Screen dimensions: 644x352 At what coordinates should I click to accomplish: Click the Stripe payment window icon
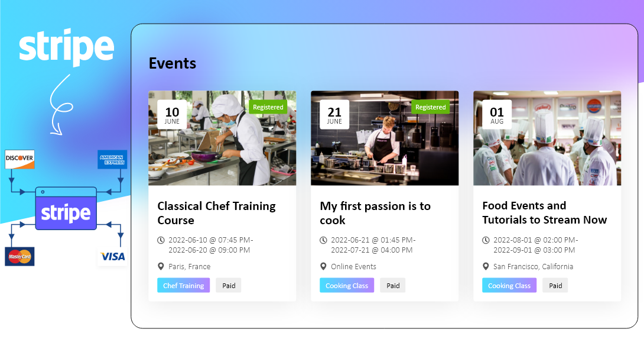pos(66,209)
